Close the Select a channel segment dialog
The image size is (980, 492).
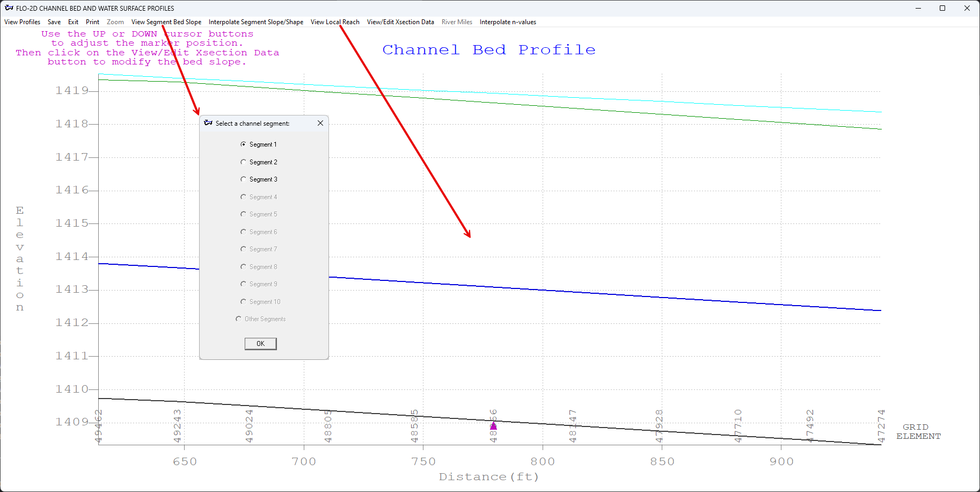320,123
